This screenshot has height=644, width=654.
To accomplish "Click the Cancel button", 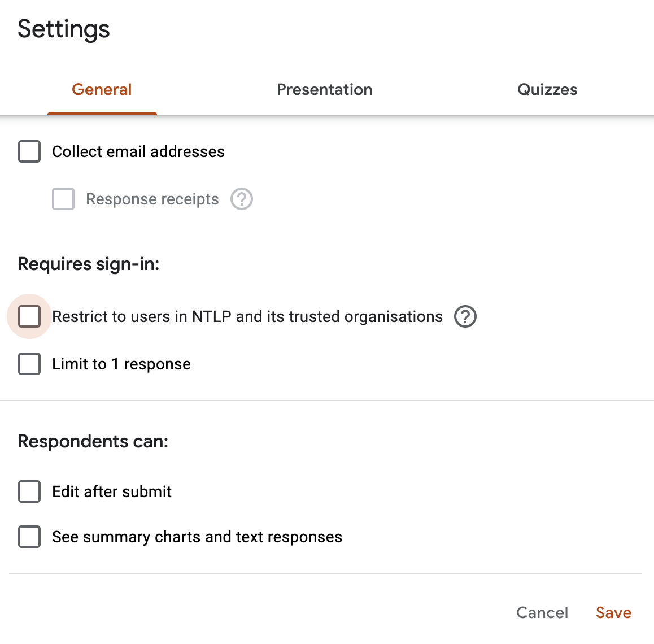I will (542, 613).
